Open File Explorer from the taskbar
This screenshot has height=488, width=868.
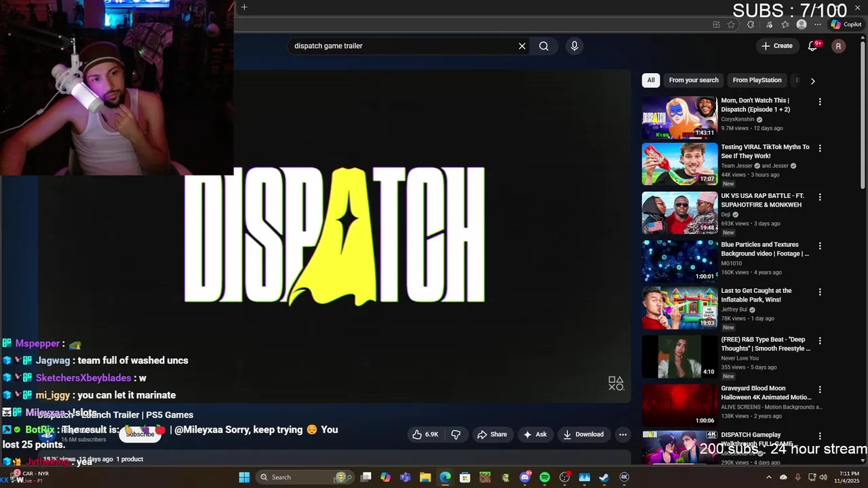(x=425, y=477)
